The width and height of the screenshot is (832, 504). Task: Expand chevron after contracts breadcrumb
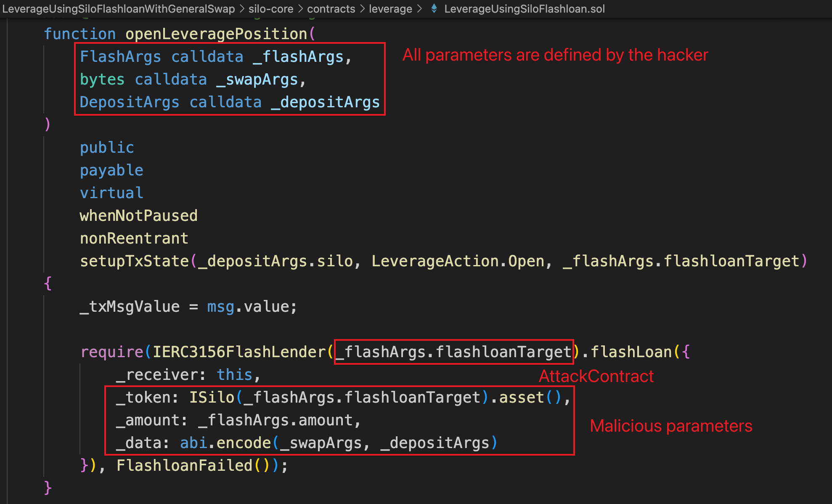(x=362, y=9)
